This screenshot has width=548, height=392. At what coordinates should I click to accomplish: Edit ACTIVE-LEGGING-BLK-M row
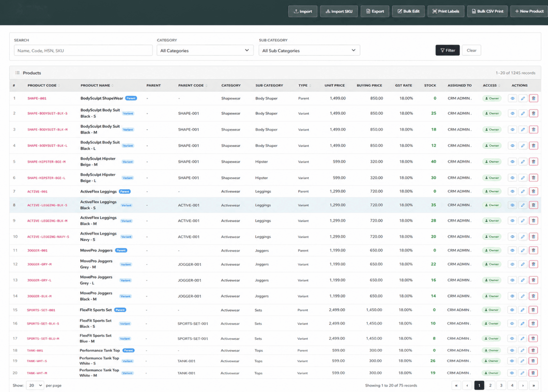pyautogui.click(x=523, y=221)
